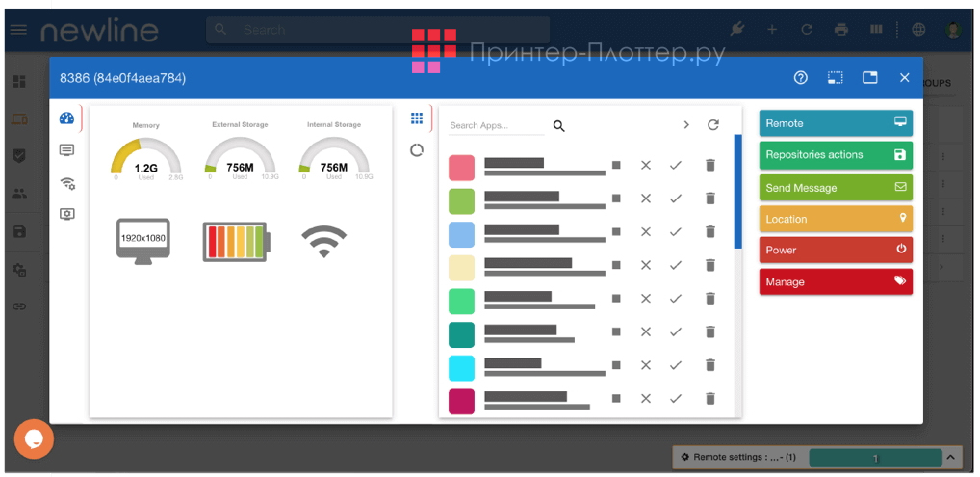Click the right chevron in apps panel
Viewport: 980px width, 477px height.
point(686,125)
